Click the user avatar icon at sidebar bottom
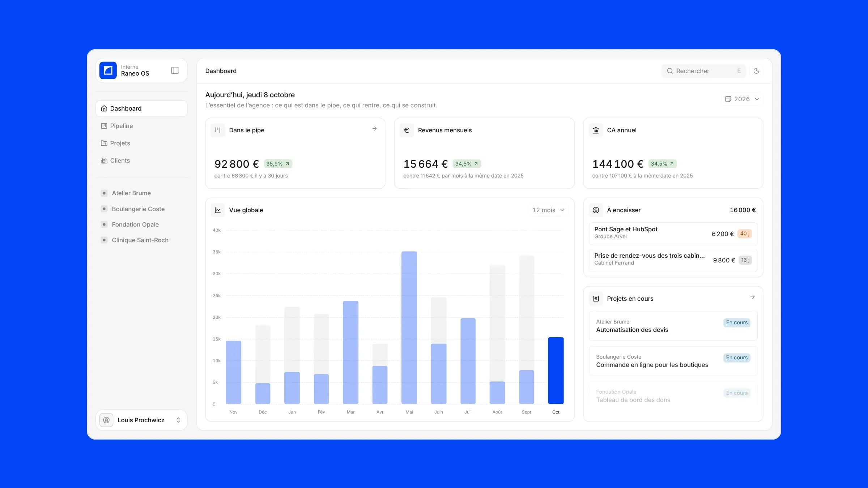This screenshot has width=868, height=488. [106, 420]
